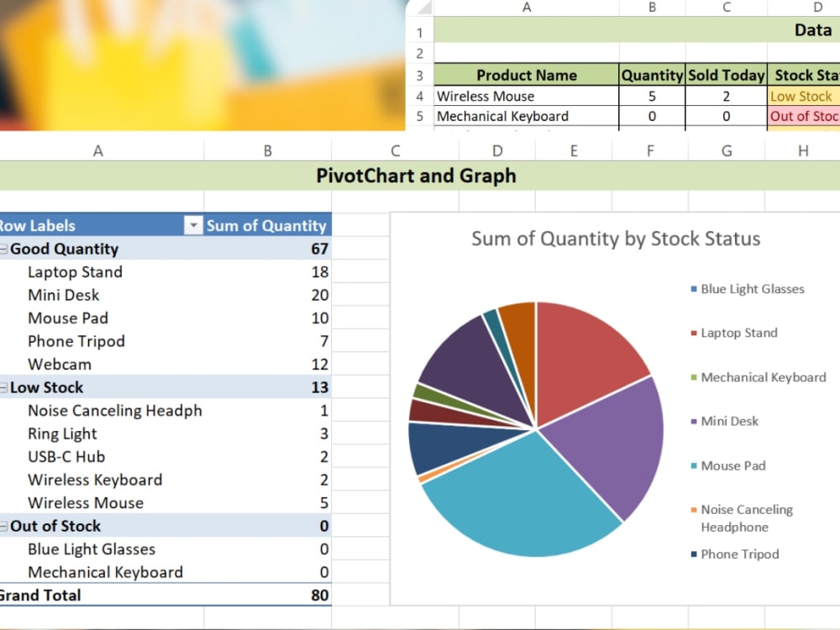Select the Wireless Mouse pivot row label

[86, 502]
